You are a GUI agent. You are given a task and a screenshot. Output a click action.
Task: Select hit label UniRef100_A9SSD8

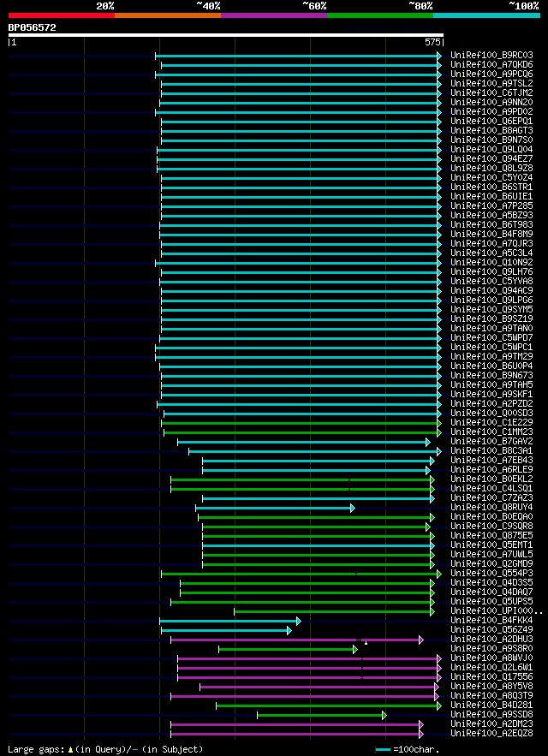click(x=491, y=715)
